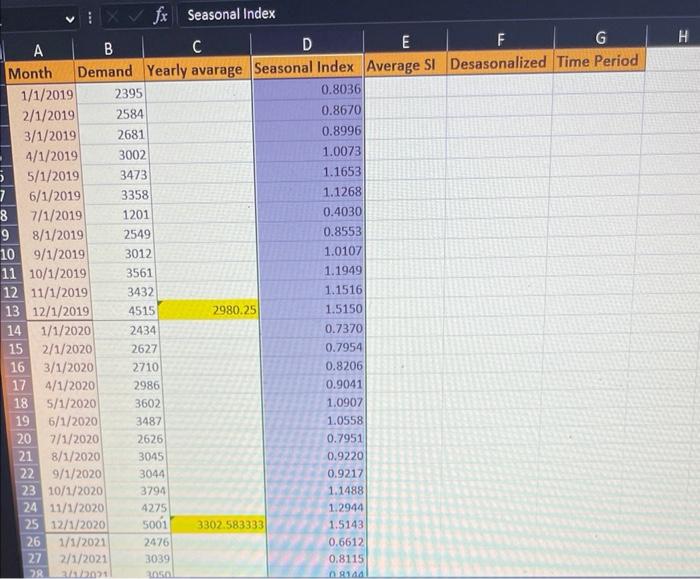Select column B header
The width and height of the screenshot is (700, 579).
(x=108, y=49)
